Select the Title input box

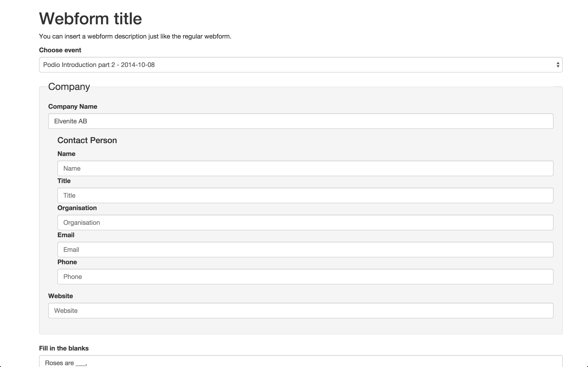click(x=305, y=195)
